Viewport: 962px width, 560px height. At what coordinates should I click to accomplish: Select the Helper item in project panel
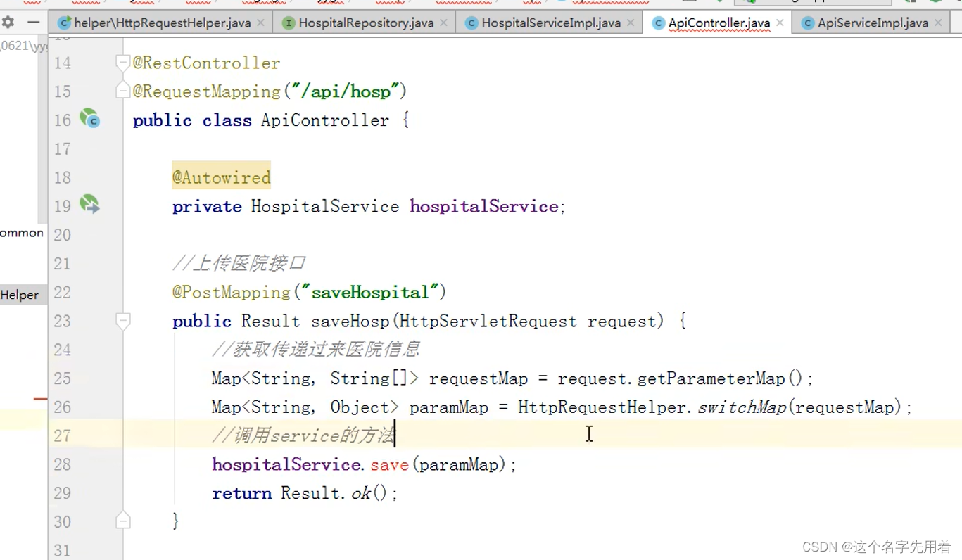[x=20, y=295]
